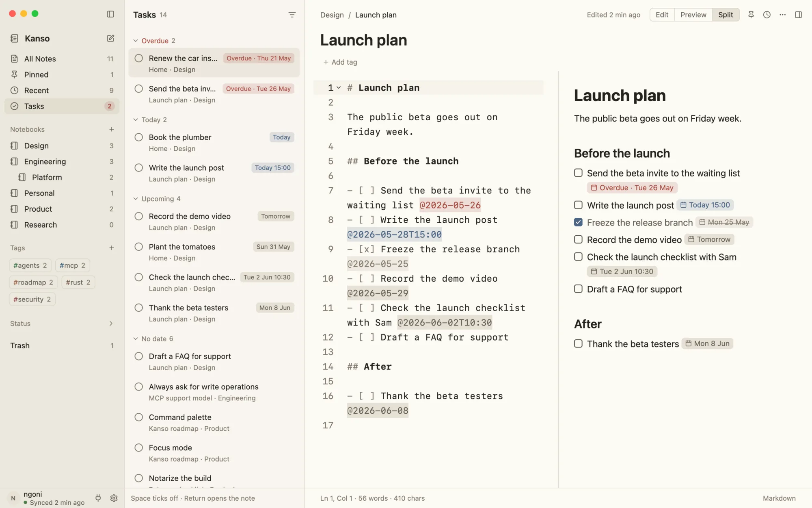The height and width of the screenshot is (508, 812).
Task: Add a new tag with plus icon
Action: click(x=111, y=248)
